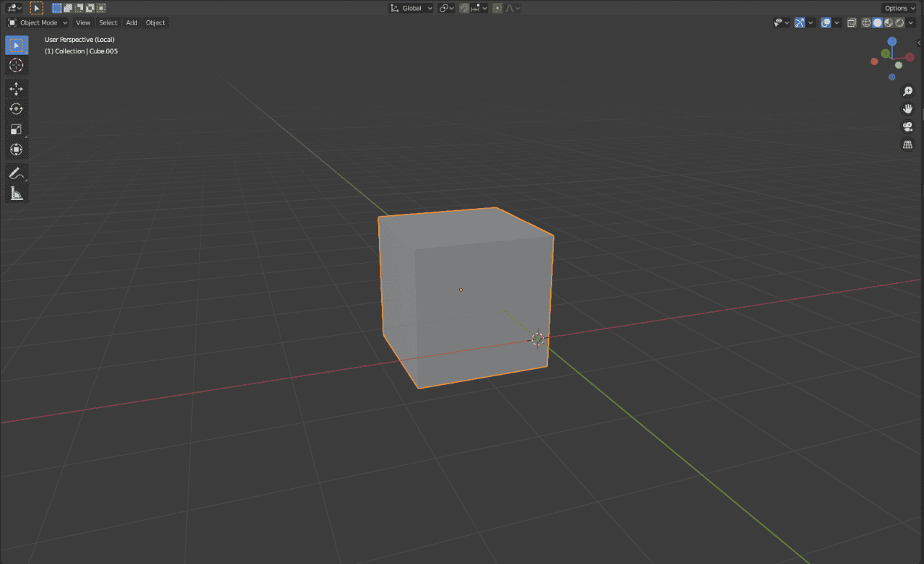Activate the Rotate tool
Viewport: 924px width, 564px height.
(x=16, y=108)
